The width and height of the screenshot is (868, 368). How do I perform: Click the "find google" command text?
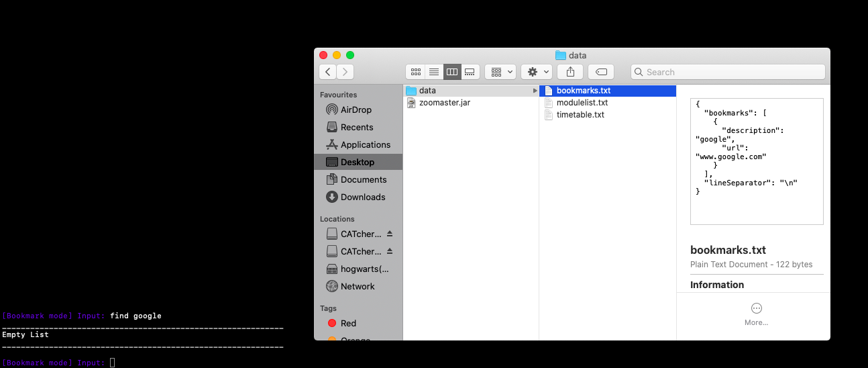click(136, 316)
